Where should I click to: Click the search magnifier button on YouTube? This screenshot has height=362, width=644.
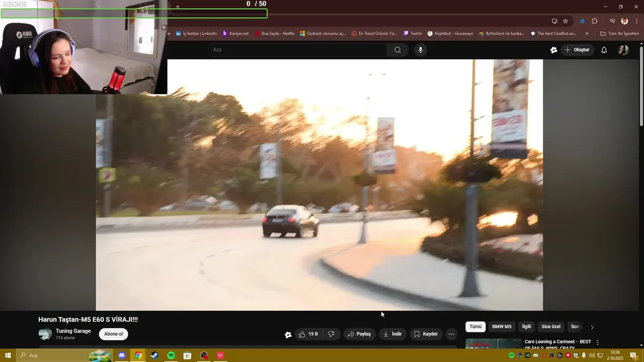click(397, 50)
